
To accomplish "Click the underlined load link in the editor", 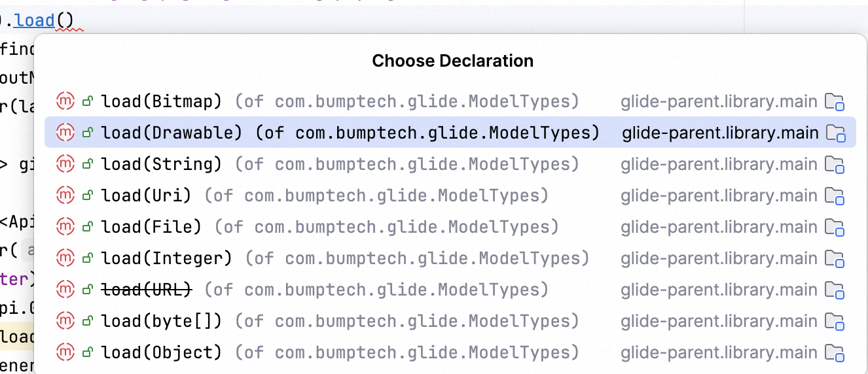I will 35,21.
